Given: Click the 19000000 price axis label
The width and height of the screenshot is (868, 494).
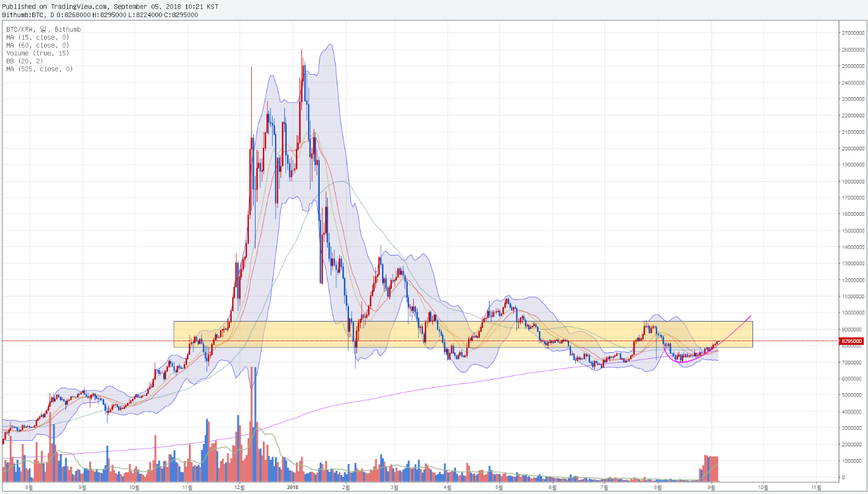Looking at the screenshot, I should (853, 164).
